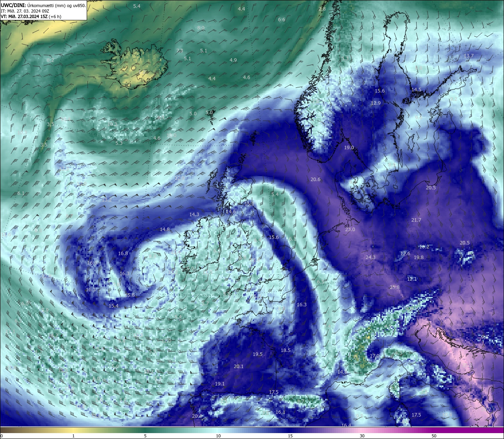504x439 pixels.
Task: Click the 19.8 value label
Action: [x=419, y=257]
